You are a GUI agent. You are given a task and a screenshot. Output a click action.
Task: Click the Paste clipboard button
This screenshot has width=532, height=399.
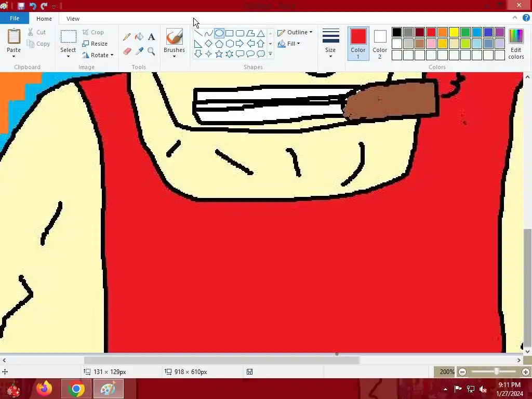(x=14, y=37)
